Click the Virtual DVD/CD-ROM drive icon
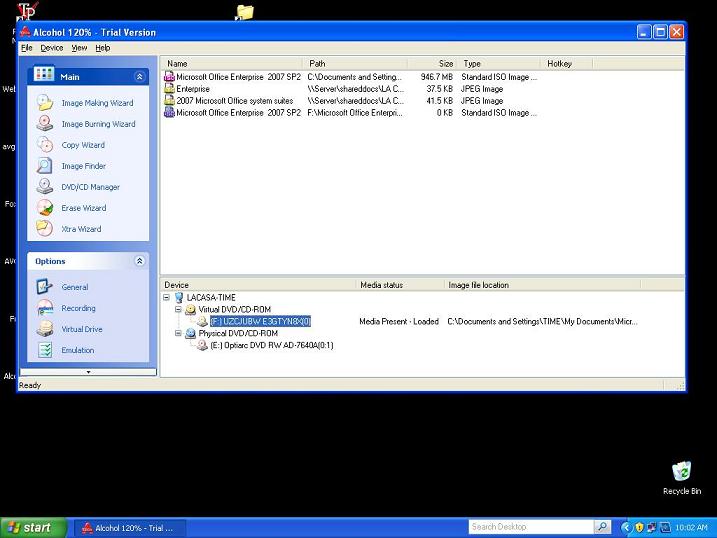This screenshot has height=538, width=717. pyautogui.click(x=190, y=309)
